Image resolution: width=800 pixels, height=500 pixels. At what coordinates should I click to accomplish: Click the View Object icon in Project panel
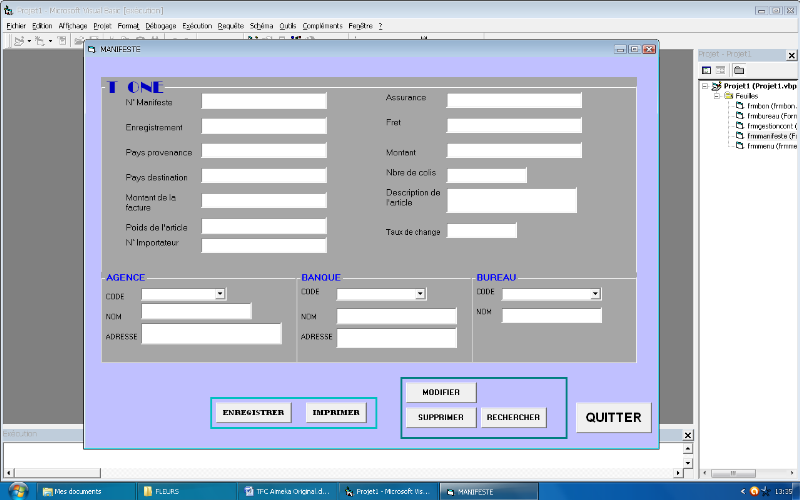tap(720, 70)
